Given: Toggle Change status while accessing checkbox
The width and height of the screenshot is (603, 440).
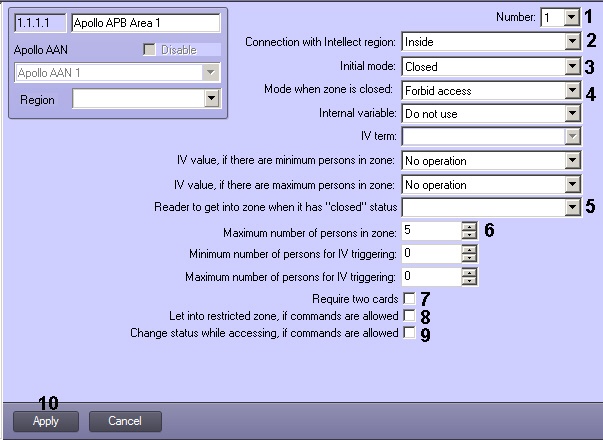Looking at the screenshot, I should click(x=409, y=332).
